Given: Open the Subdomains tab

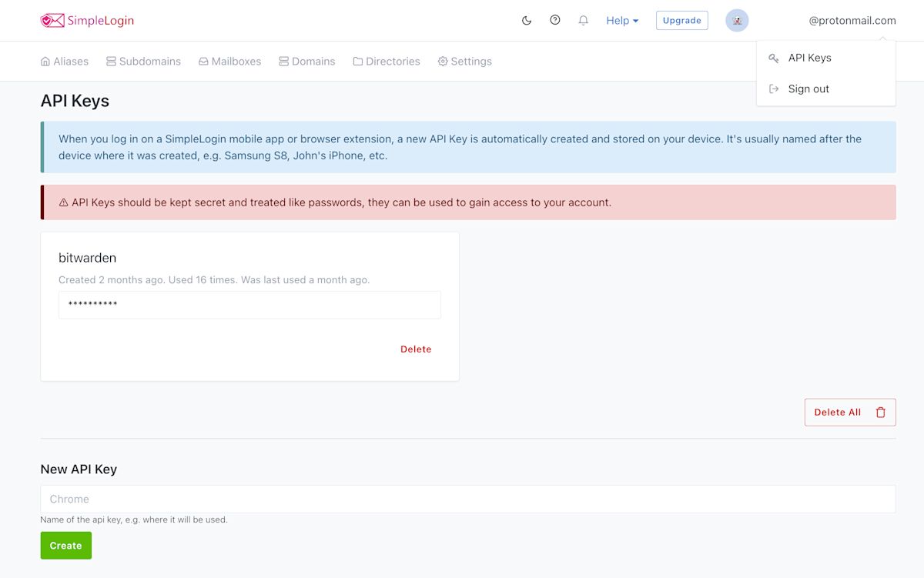Looking at the screenshot, I should pos(144,62).
